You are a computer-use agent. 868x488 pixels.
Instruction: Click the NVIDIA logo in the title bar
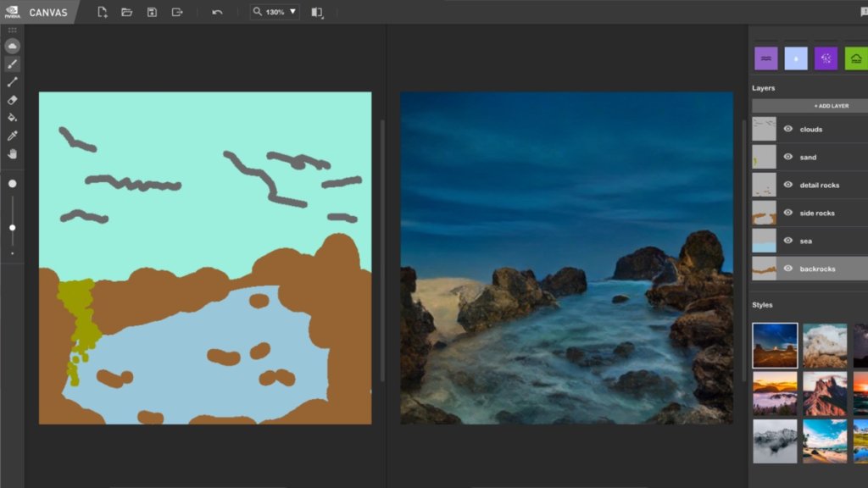pos(12,12)
